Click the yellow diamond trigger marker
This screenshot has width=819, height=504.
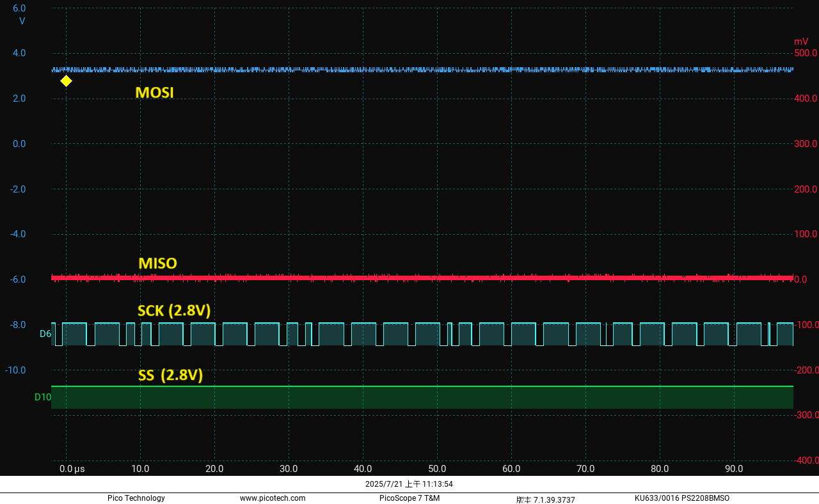[66, 81]
